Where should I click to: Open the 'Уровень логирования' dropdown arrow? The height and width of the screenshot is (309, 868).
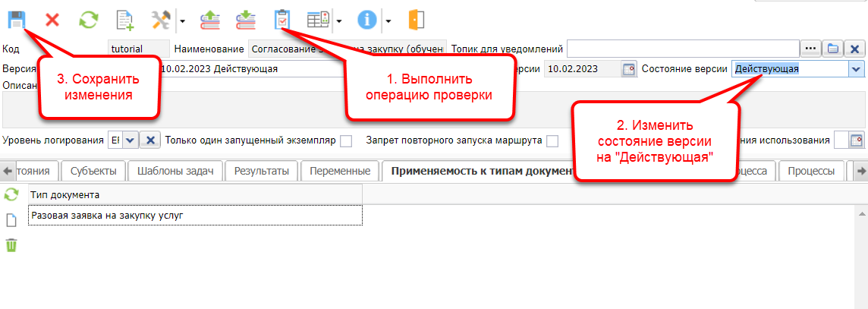(x=130, y=140)
